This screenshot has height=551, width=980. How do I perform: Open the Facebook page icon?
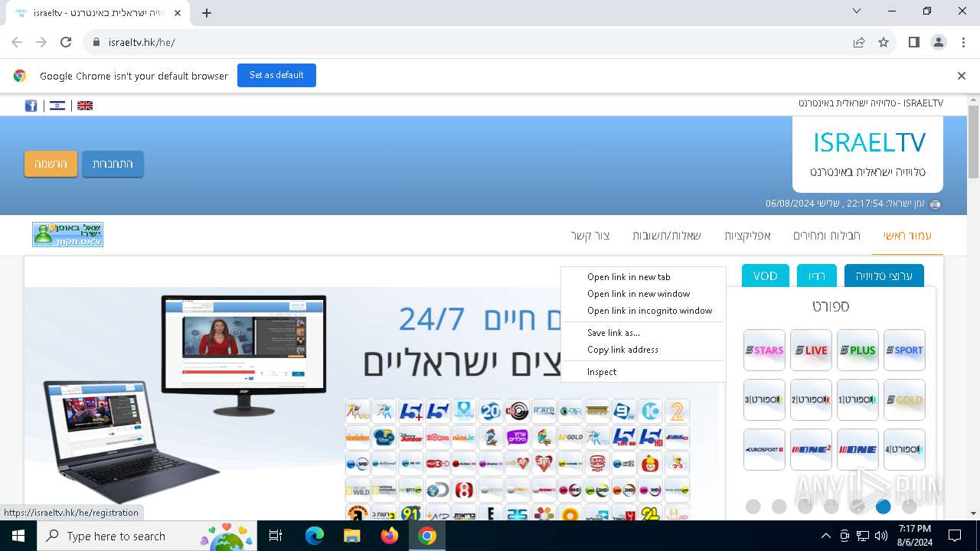pos(31,106)
